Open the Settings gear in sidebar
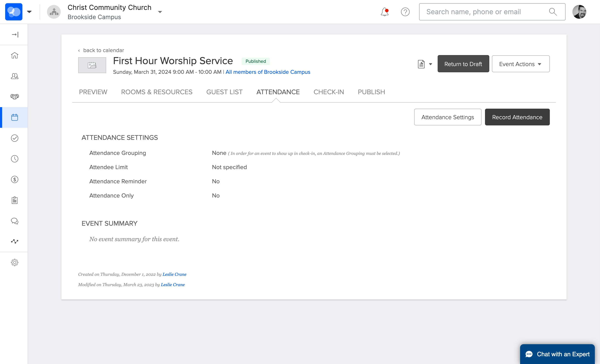The width and height of the screenshot is (600, 364). tap(15, 262)
